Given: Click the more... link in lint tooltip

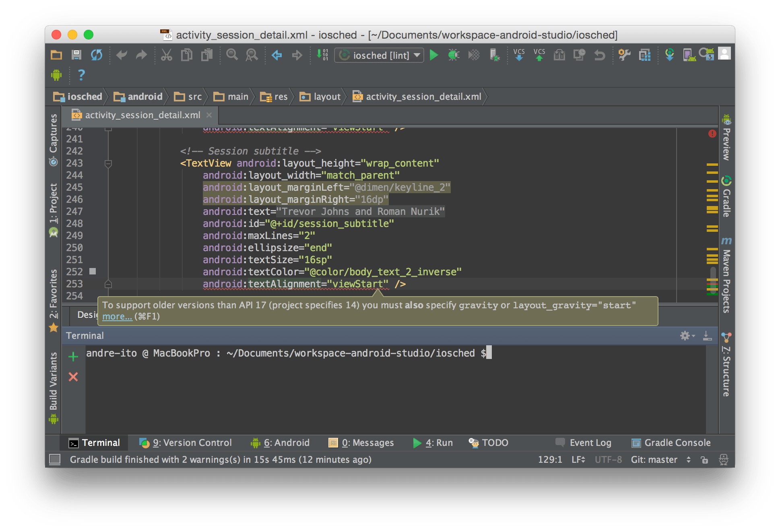Looking at the screenshot, I should point(117,317).
